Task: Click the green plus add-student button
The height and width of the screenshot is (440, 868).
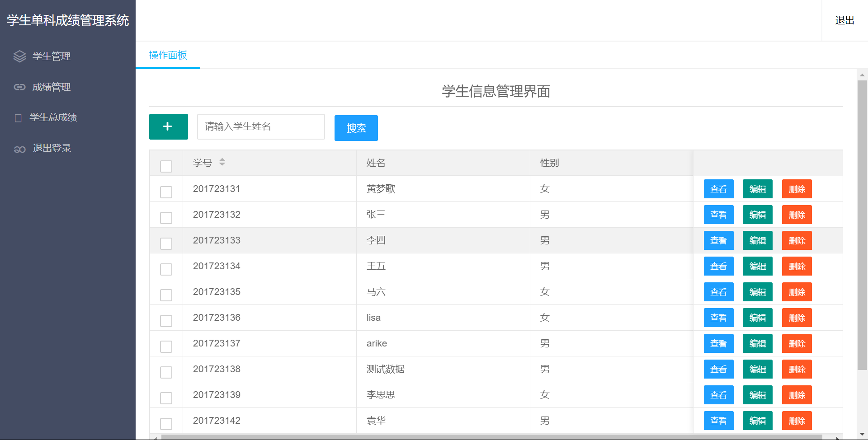Action: coord(168,126)
